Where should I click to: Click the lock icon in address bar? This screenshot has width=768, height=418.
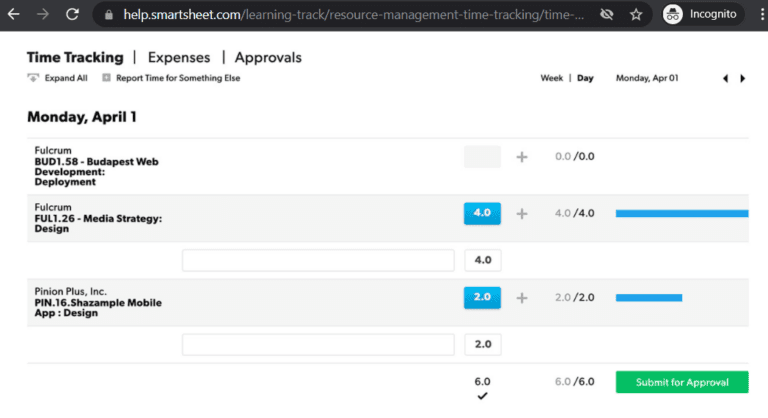point(109,15)
